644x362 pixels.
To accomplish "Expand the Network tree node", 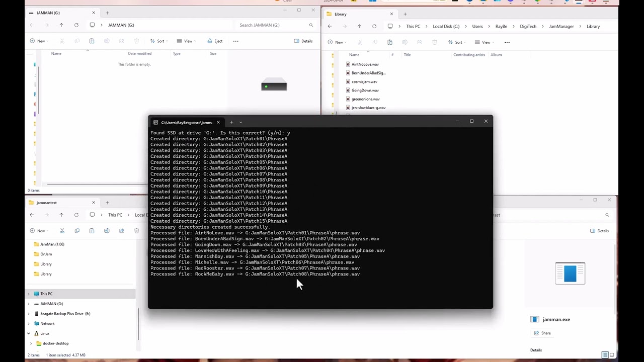I will (x=29, y=324).
